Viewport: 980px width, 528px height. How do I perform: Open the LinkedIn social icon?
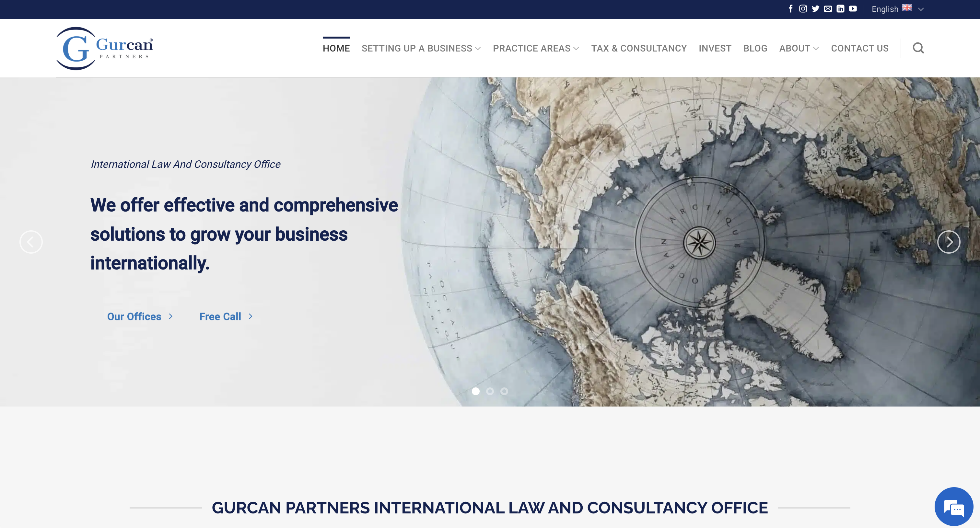(x=840, y=9)
